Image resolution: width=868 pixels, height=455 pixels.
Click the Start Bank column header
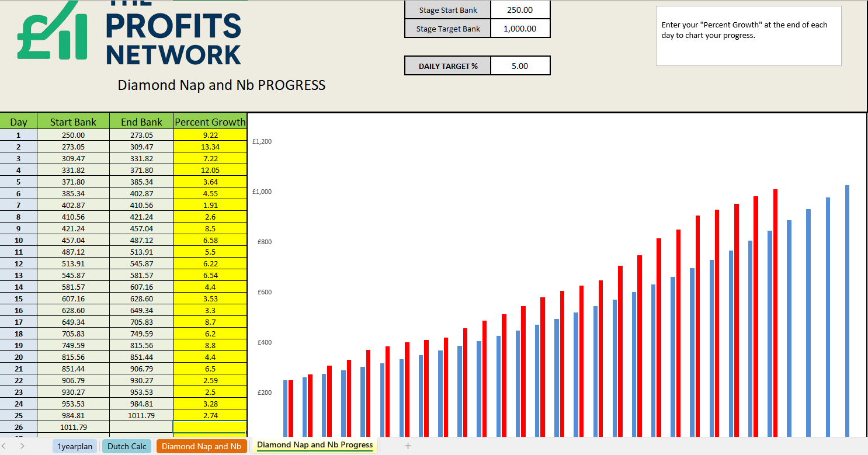pyautogui.click(x=73, y=122)
